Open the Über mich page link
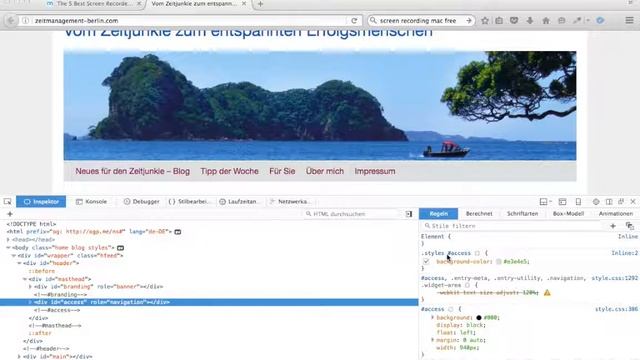This screenshot has height=360, width=640. [325, 171]
